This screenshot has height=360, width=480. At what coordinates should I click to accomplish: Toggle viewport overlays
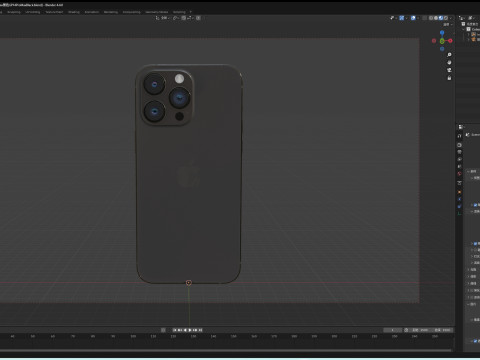(x=413, y=18)
